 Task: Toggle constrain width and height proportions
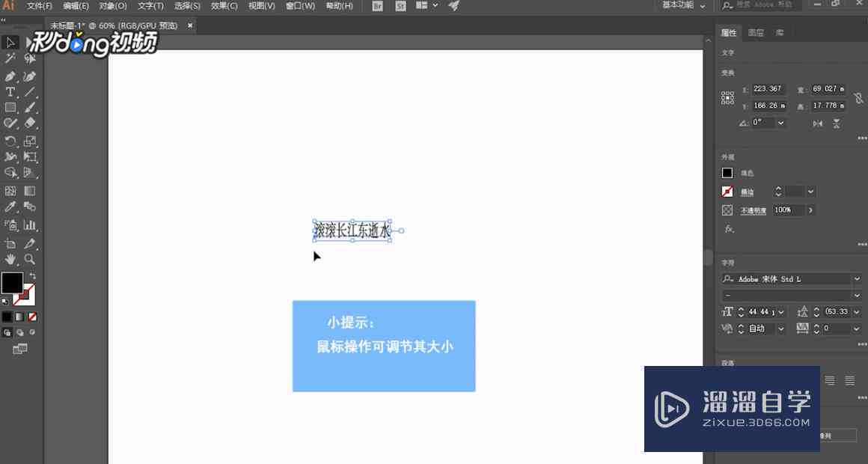(858, 98)
